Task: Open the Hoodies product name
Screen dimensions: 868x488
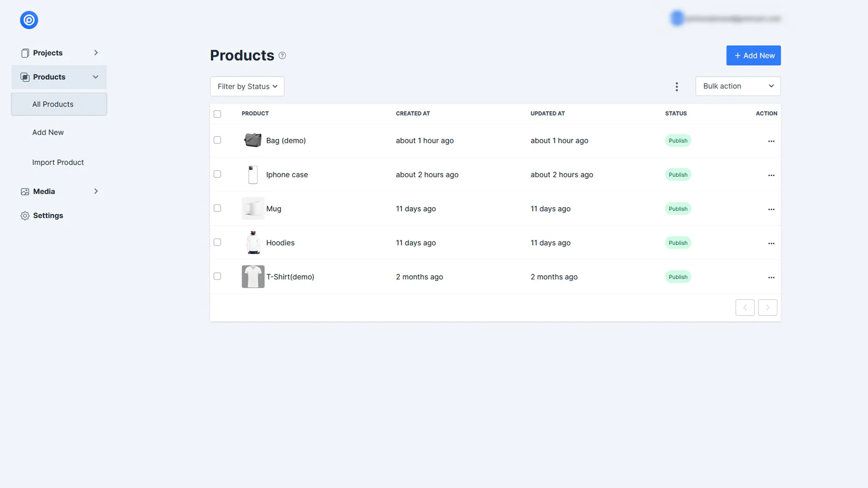Action: pos(280,243)
